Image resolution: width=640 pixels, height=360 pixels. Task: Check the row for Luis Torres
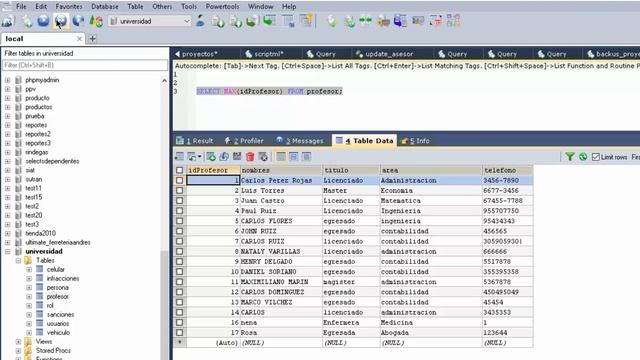pyautogui.click(x=180, y=191)
